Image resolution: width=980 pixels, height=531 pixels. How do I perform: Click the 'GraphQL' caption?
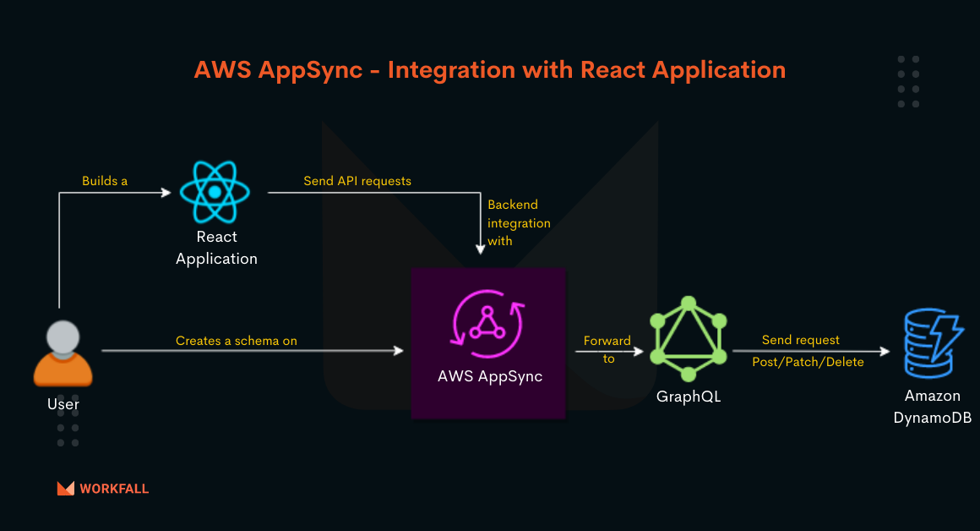[689, 397]
